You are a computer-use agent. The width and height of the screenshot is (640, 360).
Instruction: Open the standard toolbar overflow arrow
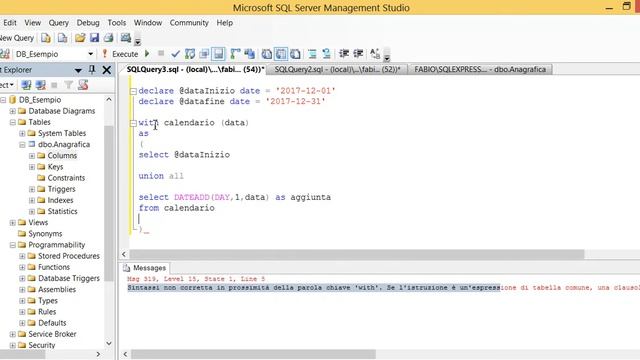tap(138, 41)
